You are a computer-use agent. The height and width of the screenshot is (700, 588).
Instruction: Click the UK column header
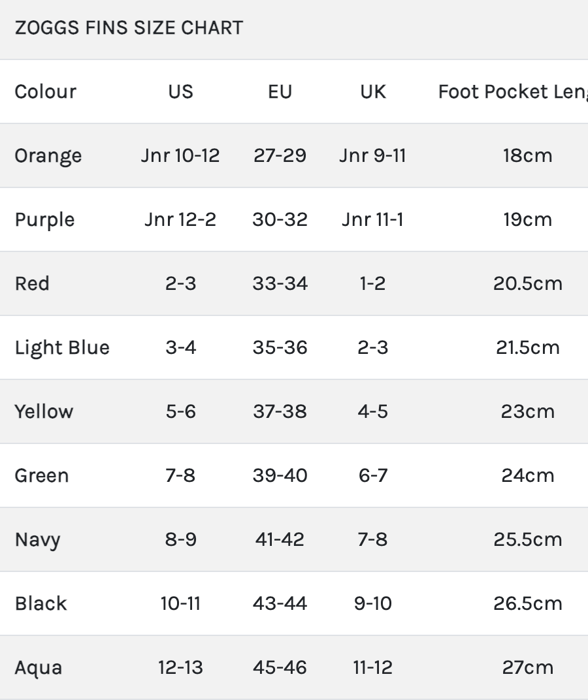click(373, 91)
